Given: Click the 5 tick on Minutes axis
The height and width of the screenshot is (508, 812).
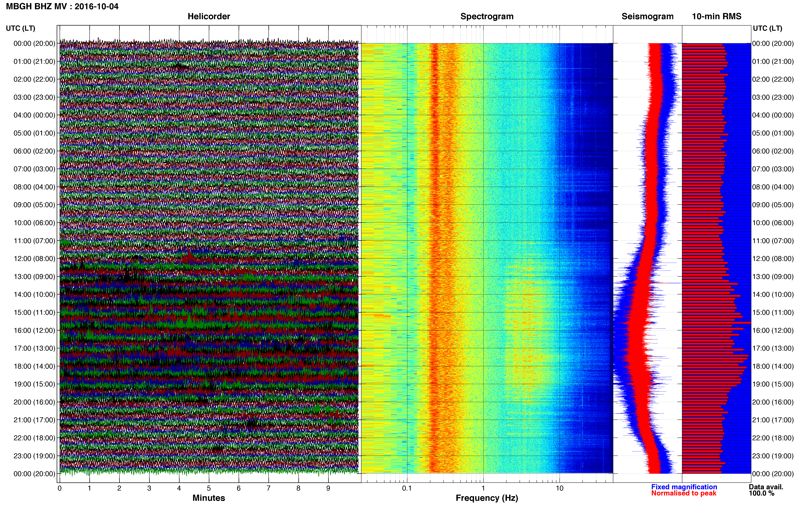Looking at the screenshot, I should pyautogui.click(x=209, y=488).
